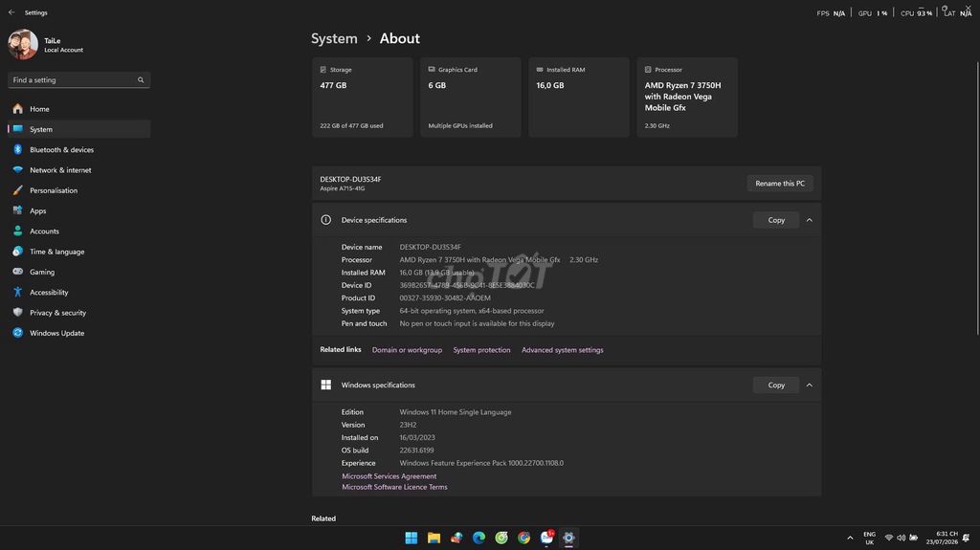
Task: Open the Domain or workgroup link
Action: point(407,350)
